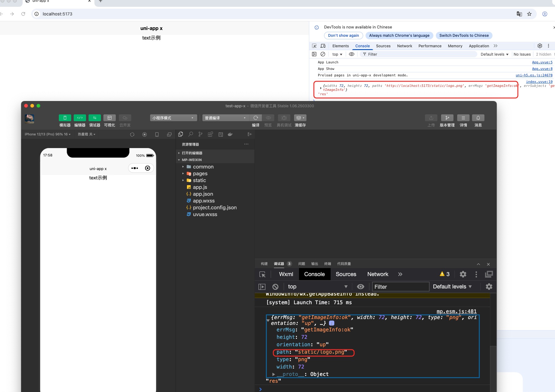Switch to the 输出 output tab
555x392 pixels.
click(315, 264)
